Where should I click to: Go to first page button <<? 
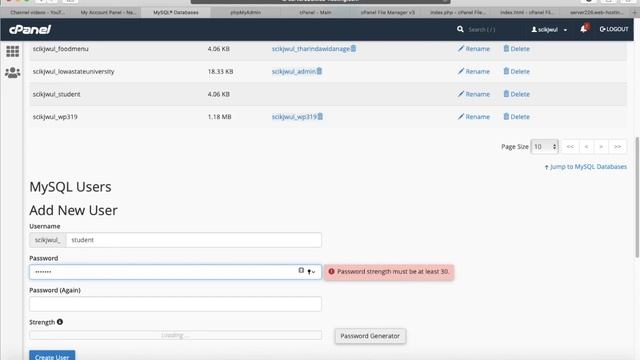pos(570,147)
